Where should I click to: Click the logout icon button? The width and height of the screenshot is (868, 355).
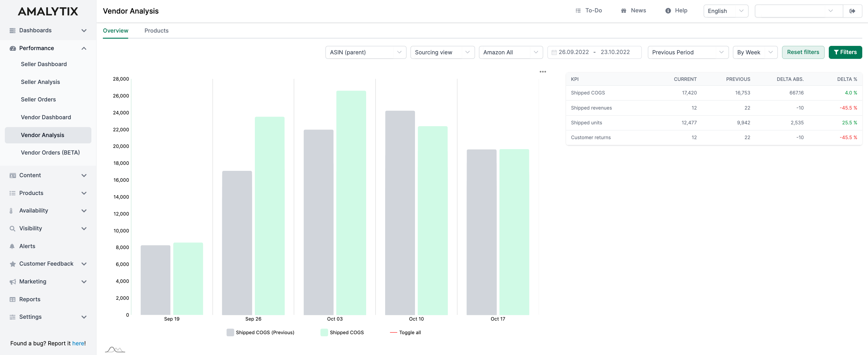852,11
